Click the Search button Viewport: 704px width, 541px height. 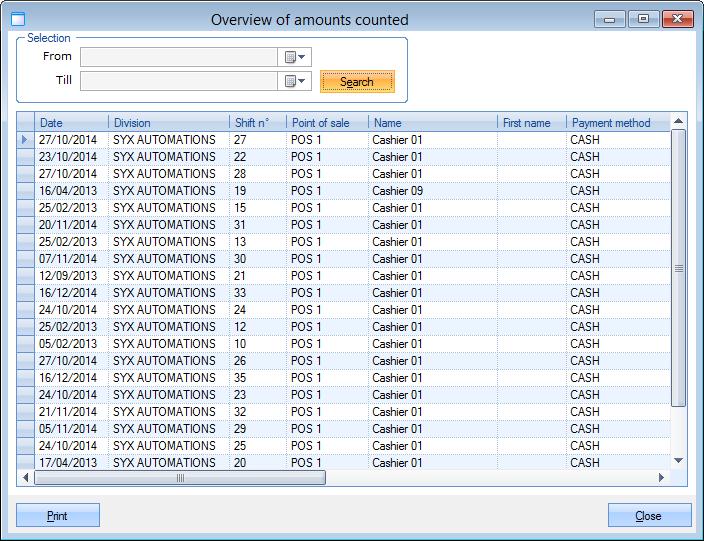point(357,82)
